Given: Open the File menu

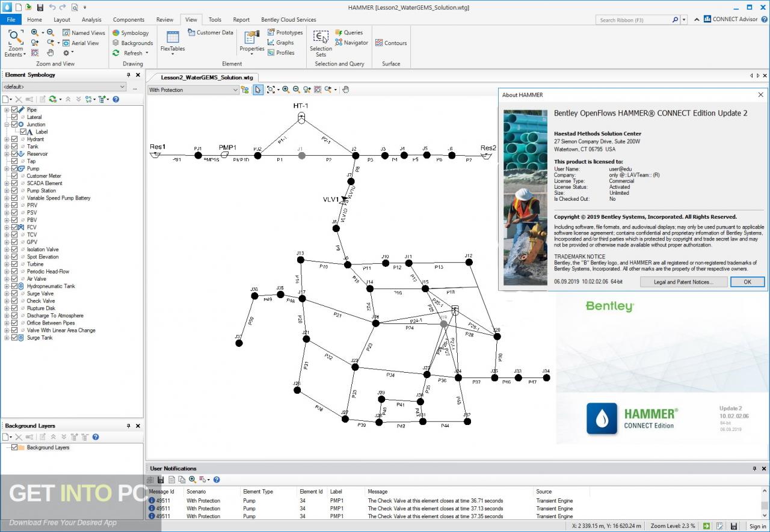Looking at the screenshot, I should coord(11,19).
